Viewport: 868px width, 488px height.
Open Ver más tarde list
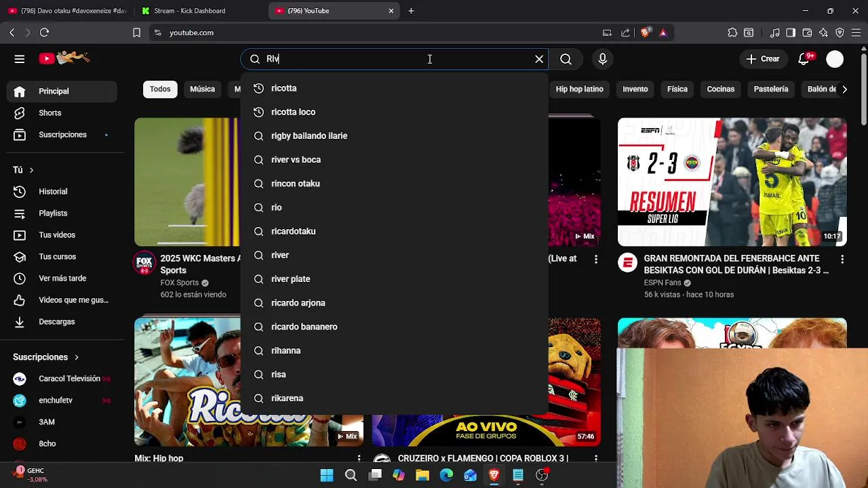tap(62, 278)
